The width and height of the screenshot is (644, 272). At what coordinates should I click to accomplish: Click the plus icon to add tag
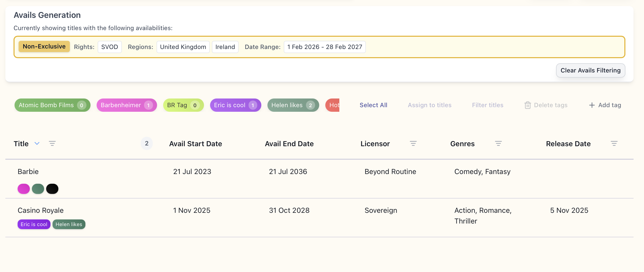point(592,105)
